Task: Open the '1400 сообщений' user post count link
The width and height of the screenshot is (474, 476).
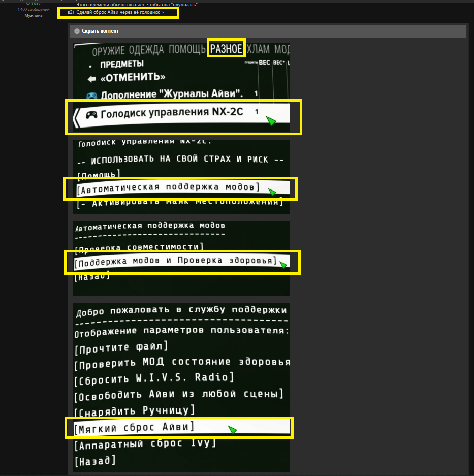Action: (34, 10)
